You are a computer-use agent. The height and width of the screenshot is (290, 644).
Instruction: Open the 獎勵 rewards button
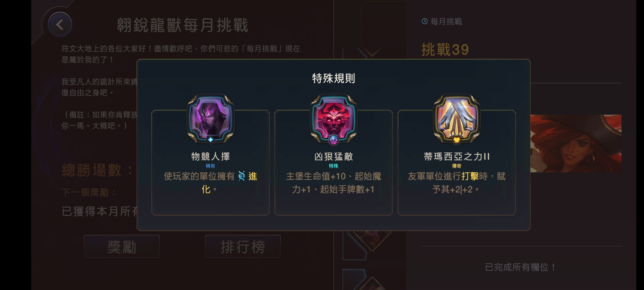(x=122, y=247)
